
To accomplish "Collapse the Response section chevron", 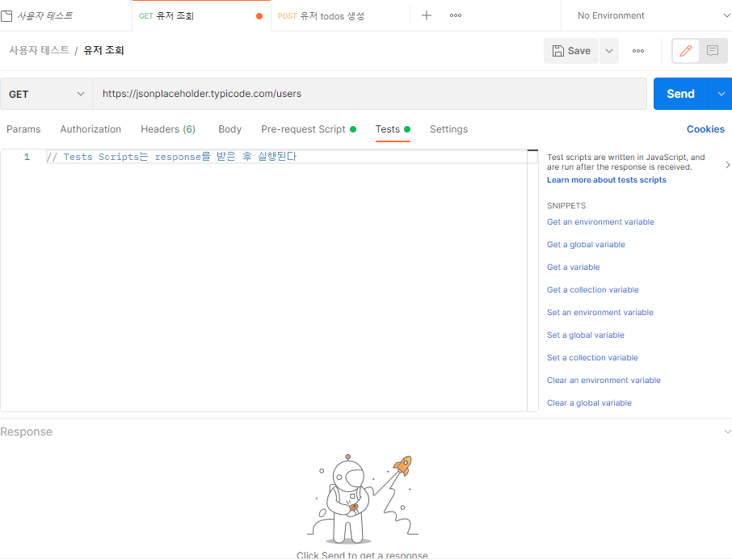I will (x=726, y=432).
